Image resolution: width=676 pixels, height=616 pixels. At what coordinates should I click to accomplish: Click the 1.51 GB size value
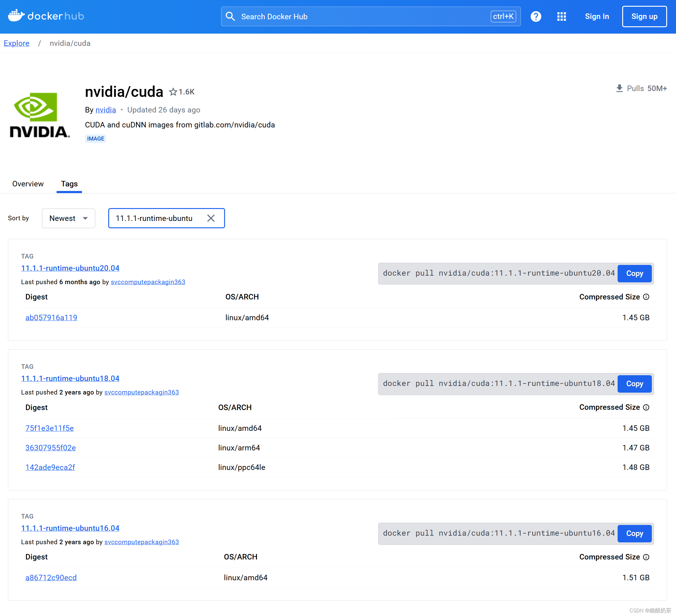tap(636, 577)
